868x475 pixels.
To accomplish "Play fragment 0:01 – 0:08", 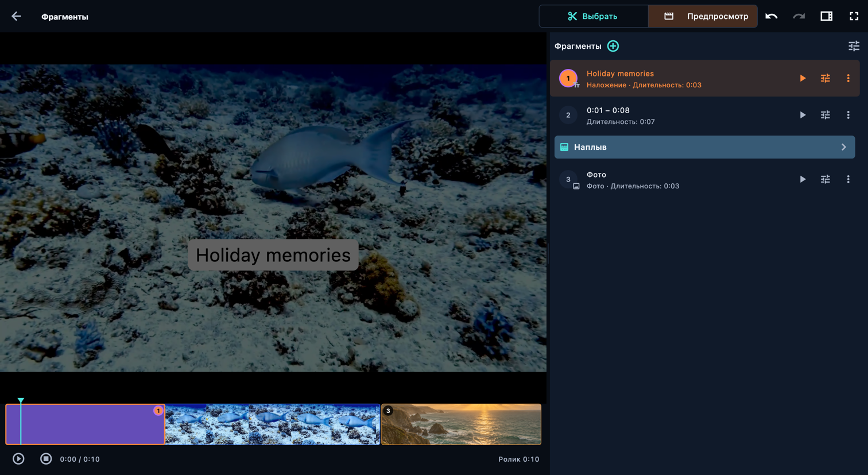I will [803, 115].
